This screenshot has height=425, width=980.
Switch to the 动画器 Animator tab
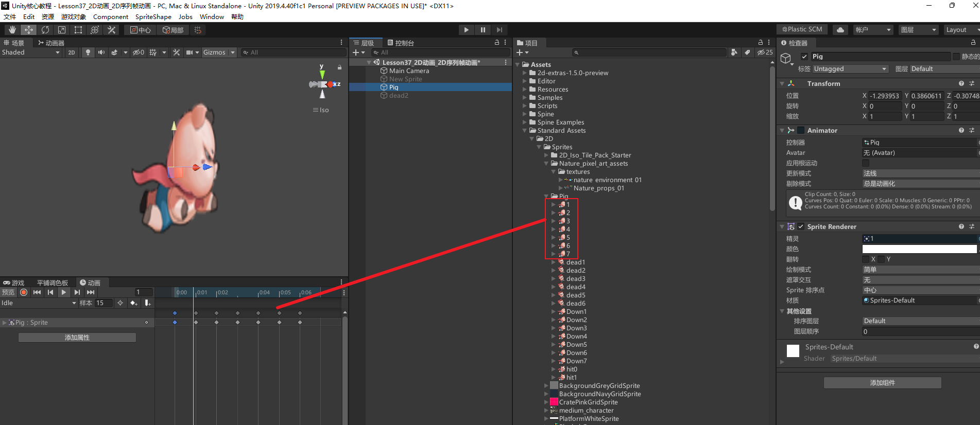51,43
